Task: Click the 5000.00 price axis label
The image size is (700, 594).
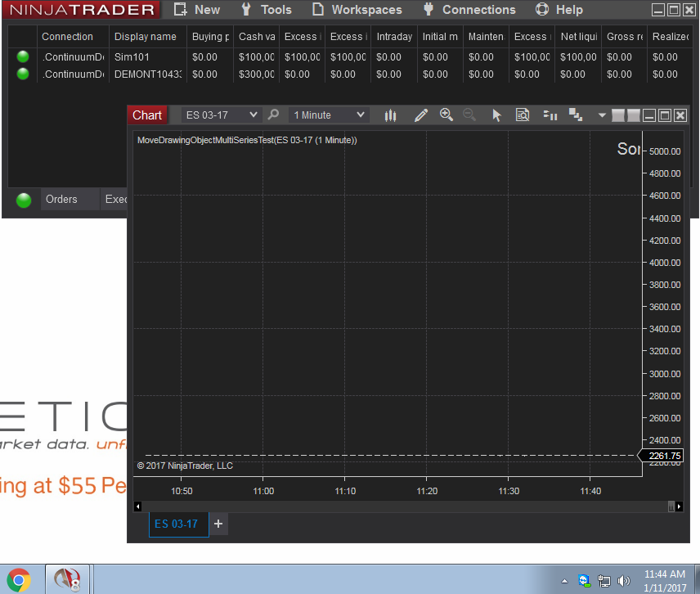Action: coord(665,151)
